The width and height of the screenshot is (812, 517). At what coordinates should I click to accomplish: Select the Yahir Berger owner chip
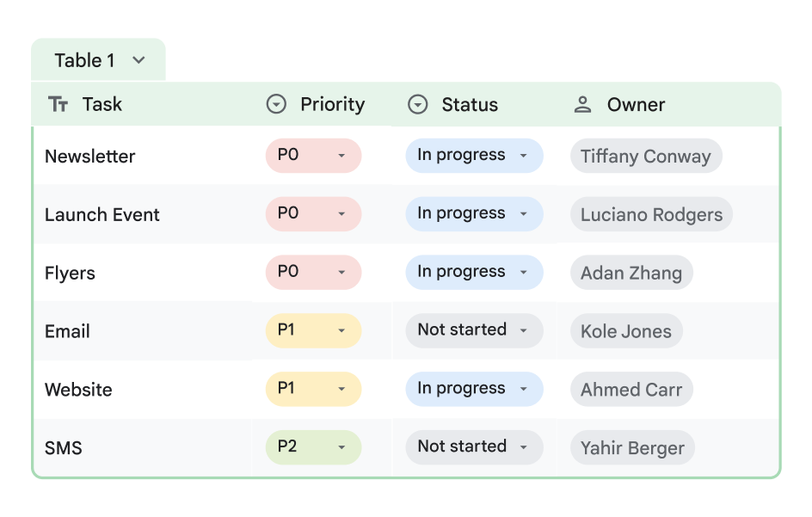tap(632, 448)
